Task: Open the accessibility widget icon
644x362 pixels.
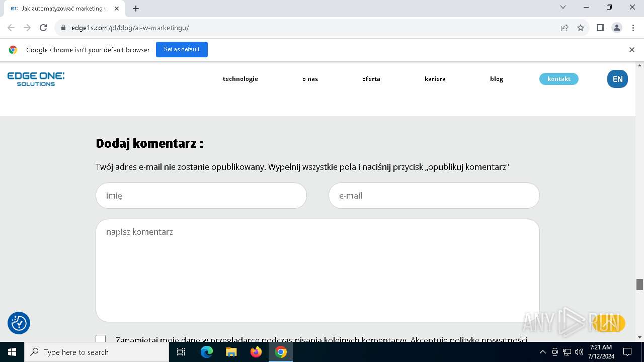Action: pyautogui.click(x=19, y=323)
